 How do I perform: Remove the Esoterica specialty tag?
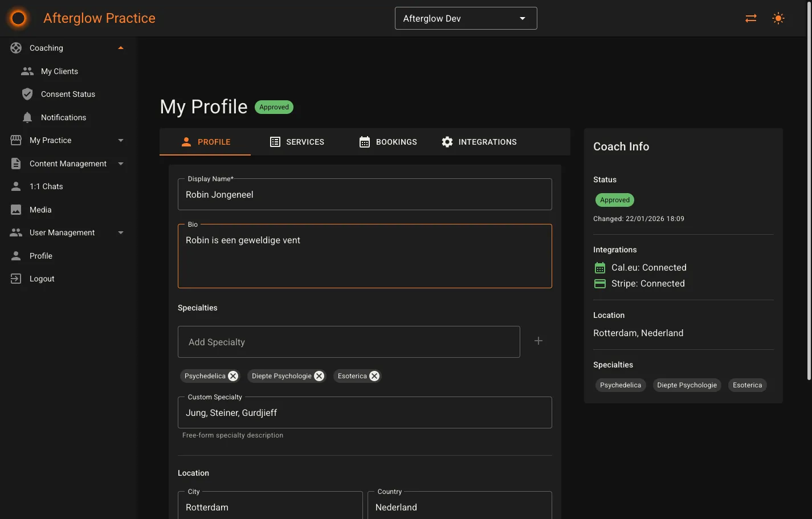pyautogui.click(x=374, y=375)
